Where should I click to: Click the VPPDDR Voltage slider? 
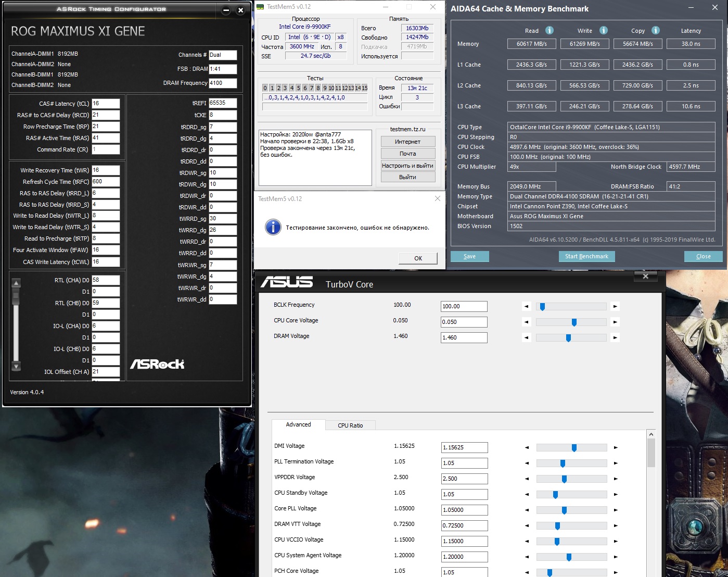[x=571, y=479]
